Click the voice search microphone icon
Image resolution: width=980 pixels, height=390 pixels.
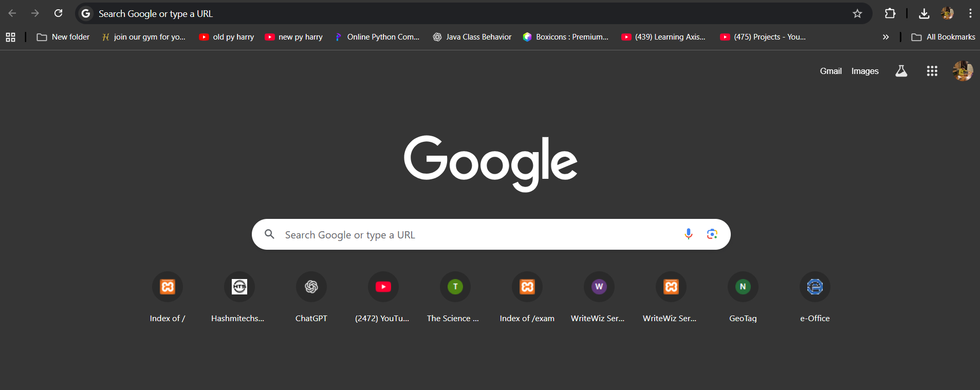click(688, 234)
